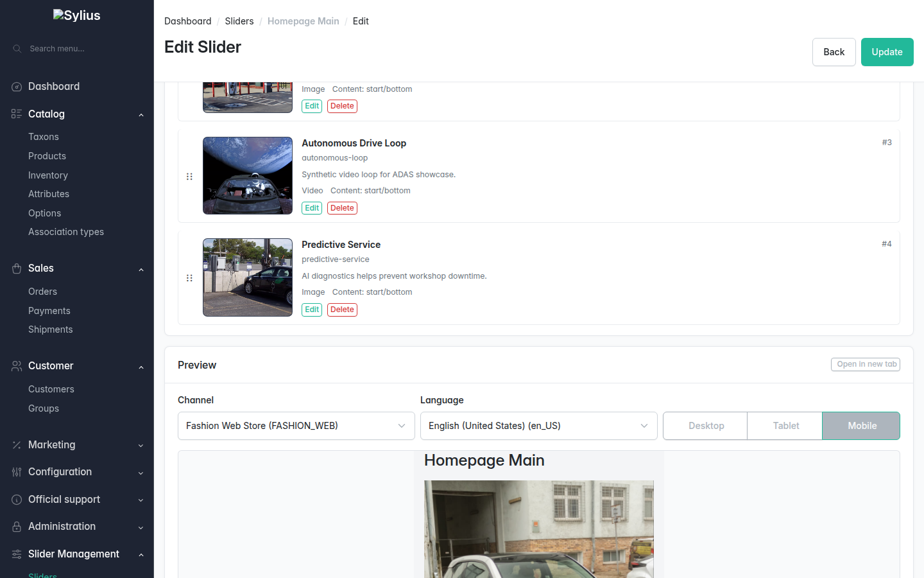Grab the drag handle for Predictive Service
The image size is (924, 578).
pos(189,278)
